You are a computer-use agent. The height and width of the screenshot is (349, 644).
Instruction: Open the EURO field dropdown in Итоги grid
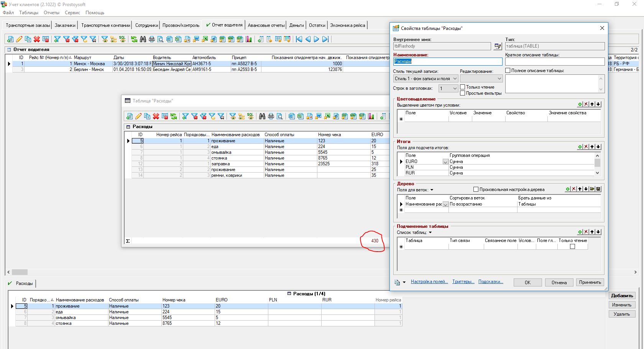coord(445,162)
